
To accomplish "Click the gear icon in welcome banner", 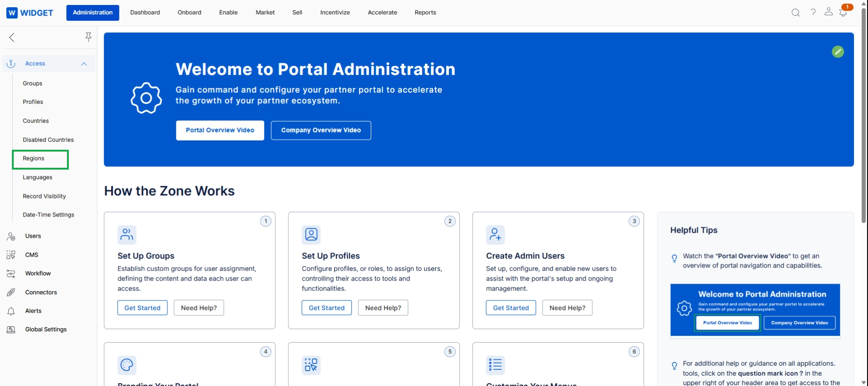I will point(146,98).
